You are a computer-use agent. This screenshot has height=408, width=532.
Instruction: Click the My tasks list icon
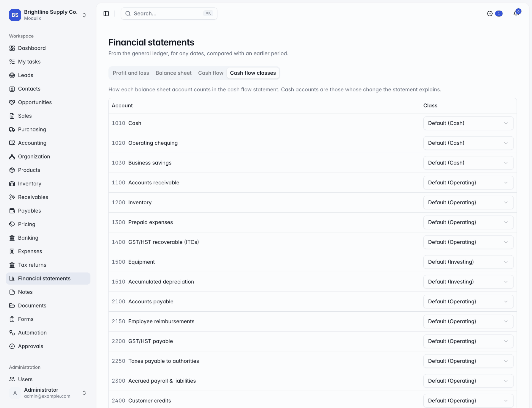pyautogui.click(x=12, y=62)
